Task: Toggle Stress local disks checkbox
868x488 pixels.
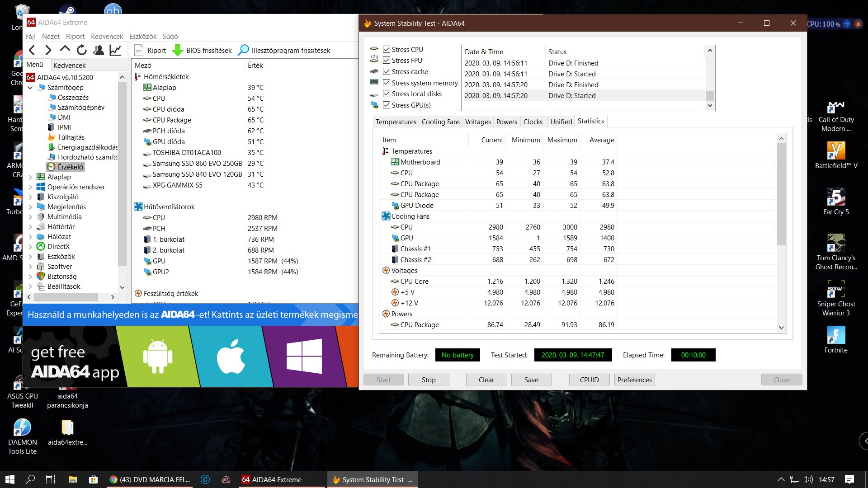Action: 387,94
